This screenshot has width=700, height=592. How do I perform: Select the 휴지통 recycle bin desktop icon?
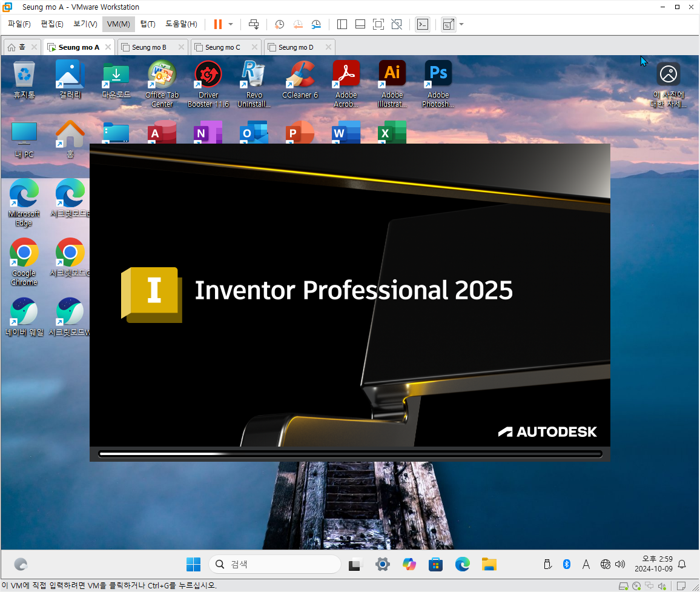[24, 79]
